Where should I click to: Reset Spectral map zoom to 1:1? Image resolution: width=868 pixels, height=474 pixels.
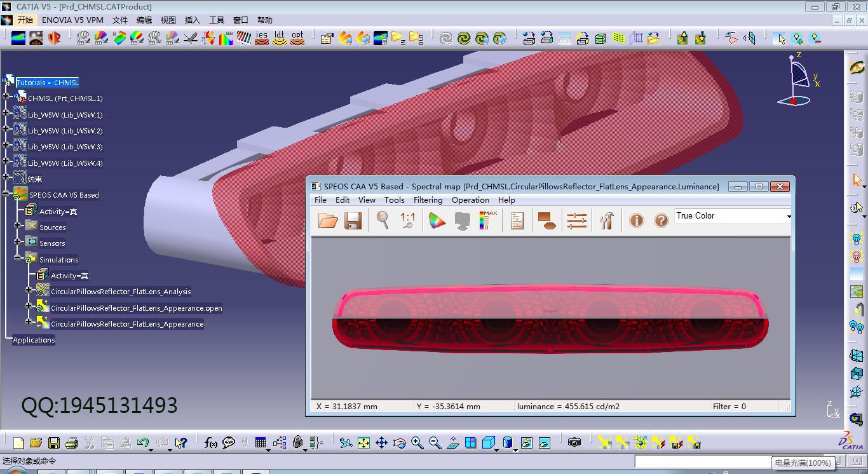click(407, 220)
